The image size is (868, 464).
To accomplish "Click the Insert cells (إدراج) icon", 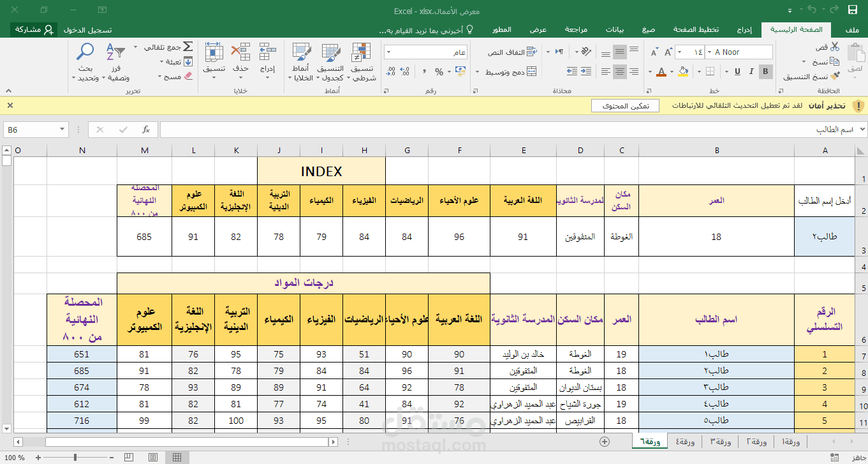I will (x=268, y=52).
